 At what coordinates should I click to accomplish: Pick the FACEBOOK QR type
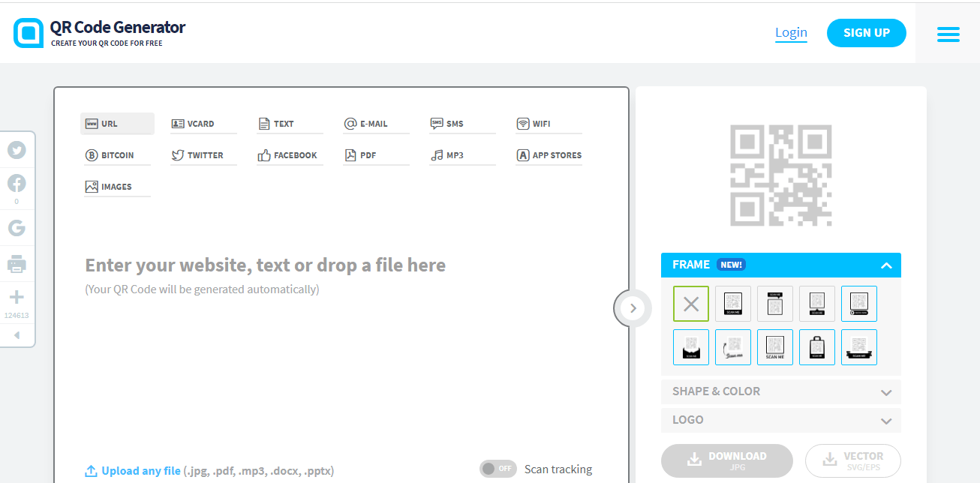[x=290, y=155]
